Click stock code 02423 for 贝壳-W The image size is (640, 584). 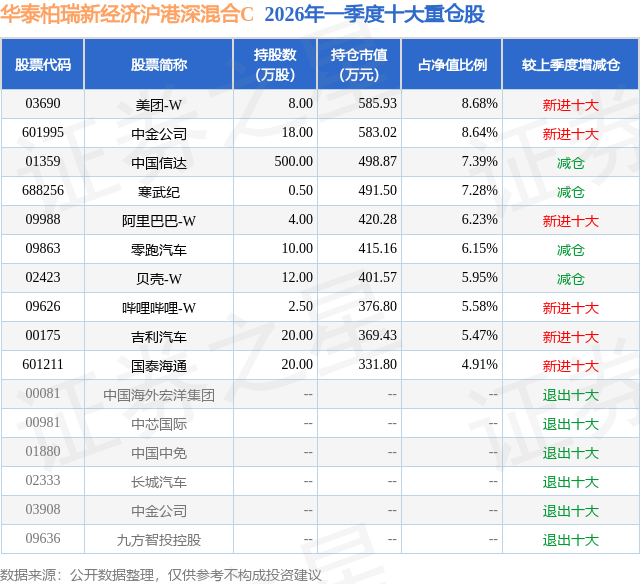tap(43, 278)
